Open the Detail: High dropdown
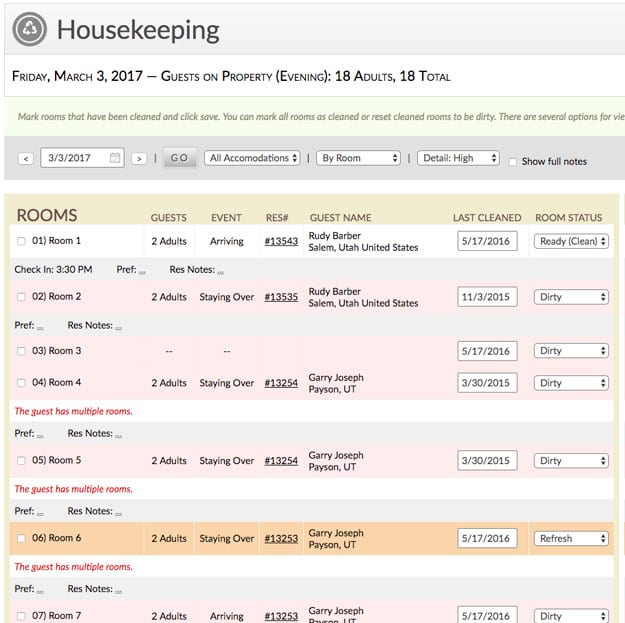 pos(458,158)
